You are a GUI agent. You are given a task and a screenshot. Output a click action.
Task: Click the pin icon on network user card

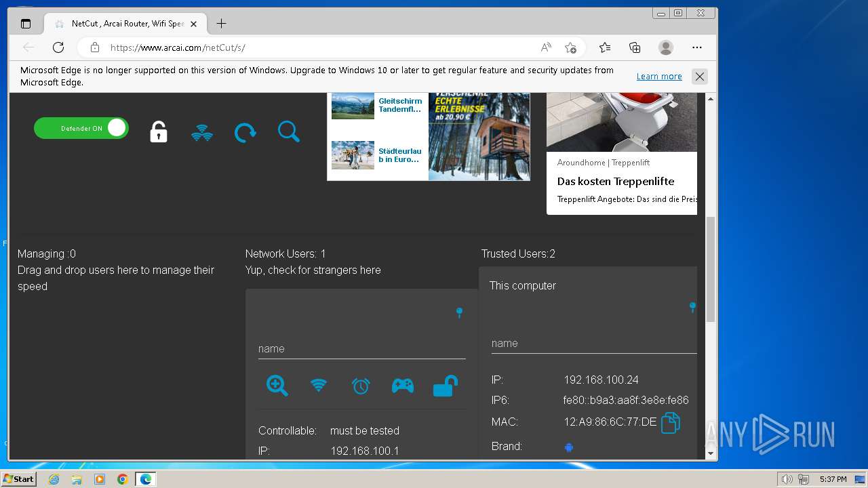coord(459,312)
